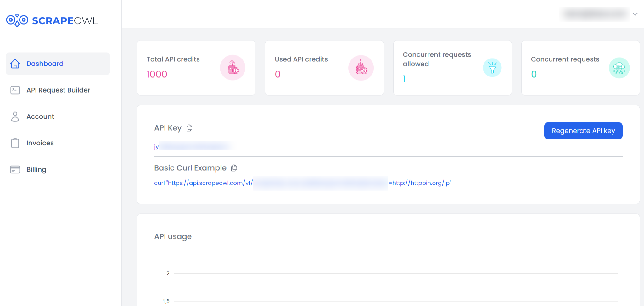Screen dimensions: 644x306
Task: Click the Dashboard home icon
Action: [x=15, y=64]
